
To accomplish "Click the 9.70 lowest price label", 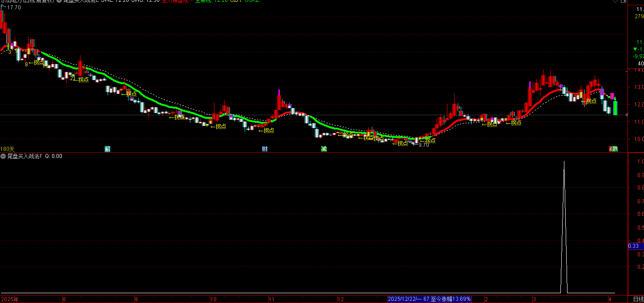I will 423,145.
